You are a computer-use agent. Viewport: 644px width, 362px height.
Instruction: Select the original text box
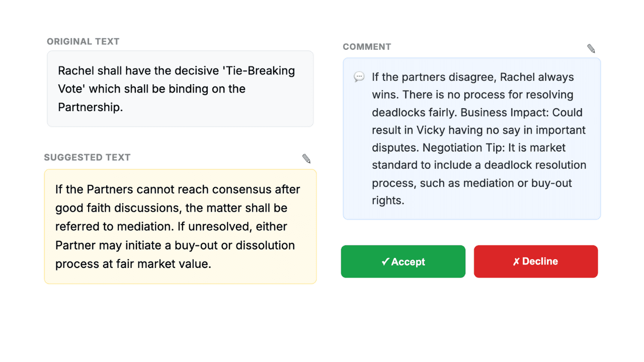(180, 88)
